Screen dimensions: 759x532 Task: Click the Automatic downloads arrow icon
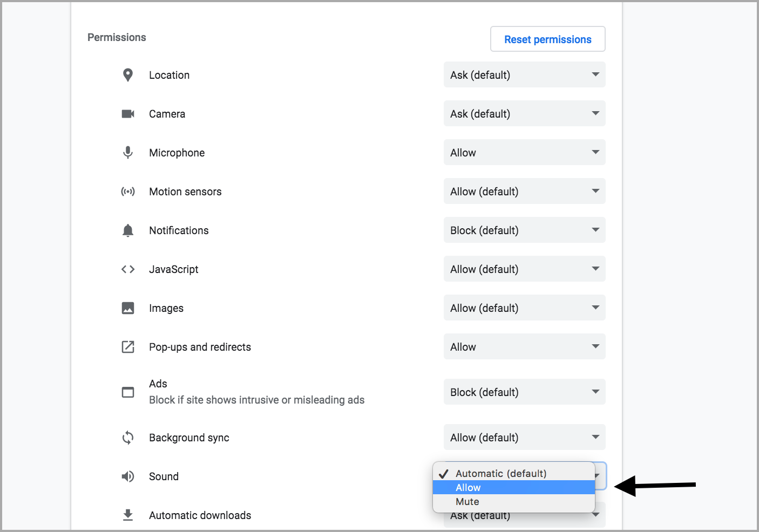pyautogui.click(x=128, y=515)
